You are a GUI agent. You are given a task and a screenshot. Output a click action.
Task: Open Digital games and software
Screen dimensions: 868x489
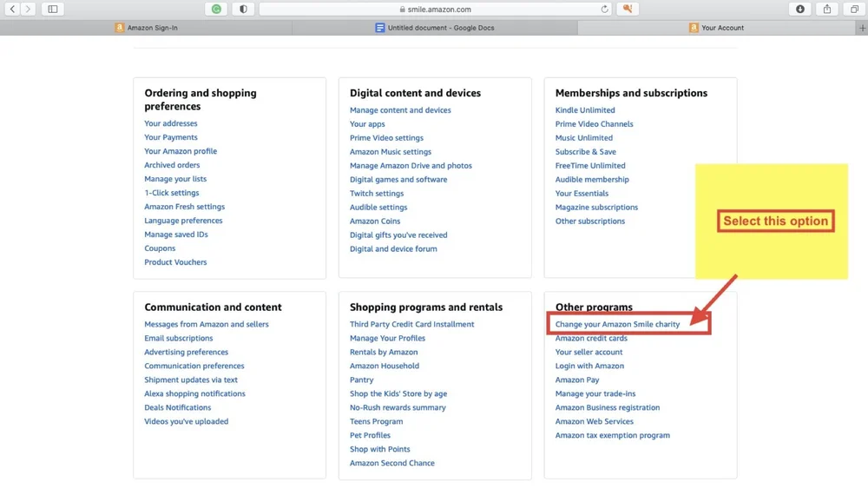tap(398, 180)
